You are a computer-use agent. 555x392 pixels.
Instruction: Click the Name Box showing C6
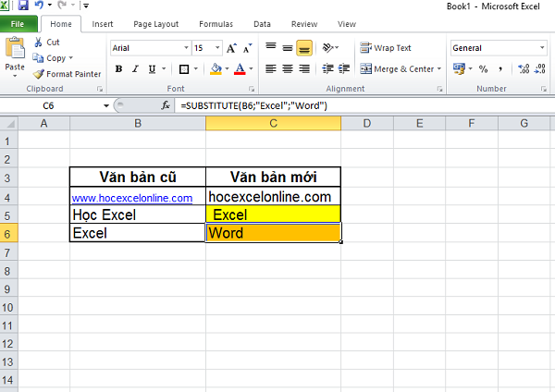(50, 105)
